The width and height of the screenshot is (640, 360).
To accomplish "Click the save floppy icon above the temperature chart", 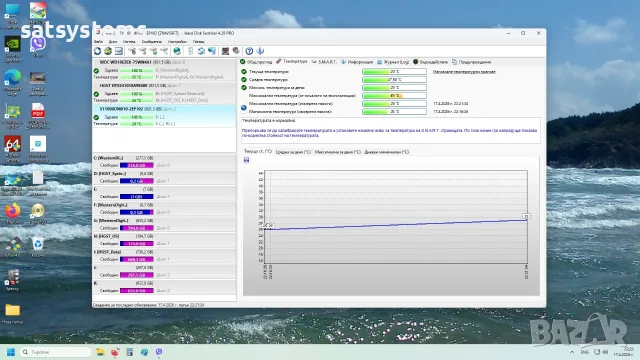I will 247,160.
